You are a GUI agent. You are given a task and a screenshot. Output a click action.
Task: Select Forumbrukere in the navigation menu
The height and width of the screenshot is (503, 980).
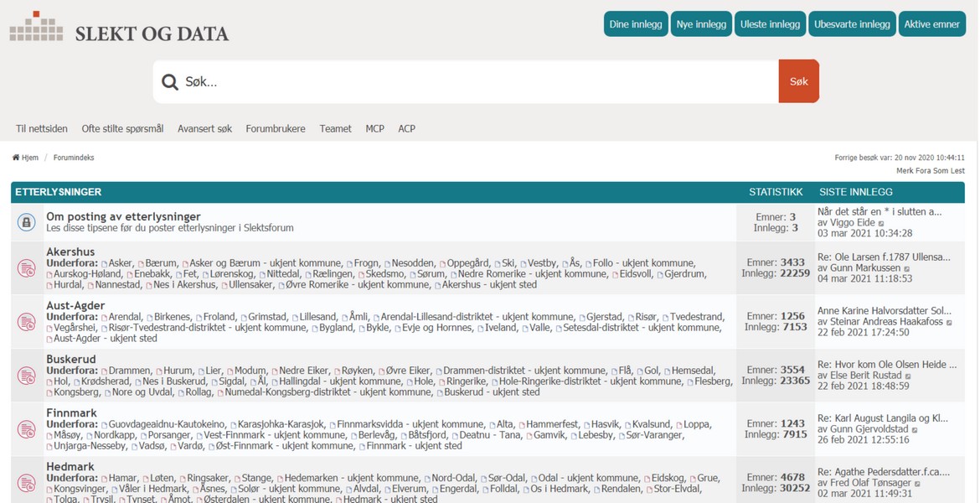[x=275, y=129]
